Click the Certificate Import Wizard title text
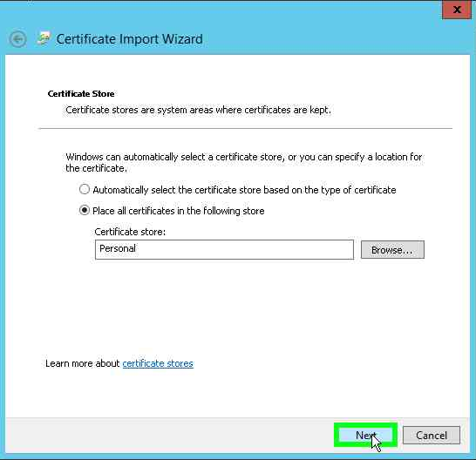This screenshot has width=476, height=460. [129, 39]
